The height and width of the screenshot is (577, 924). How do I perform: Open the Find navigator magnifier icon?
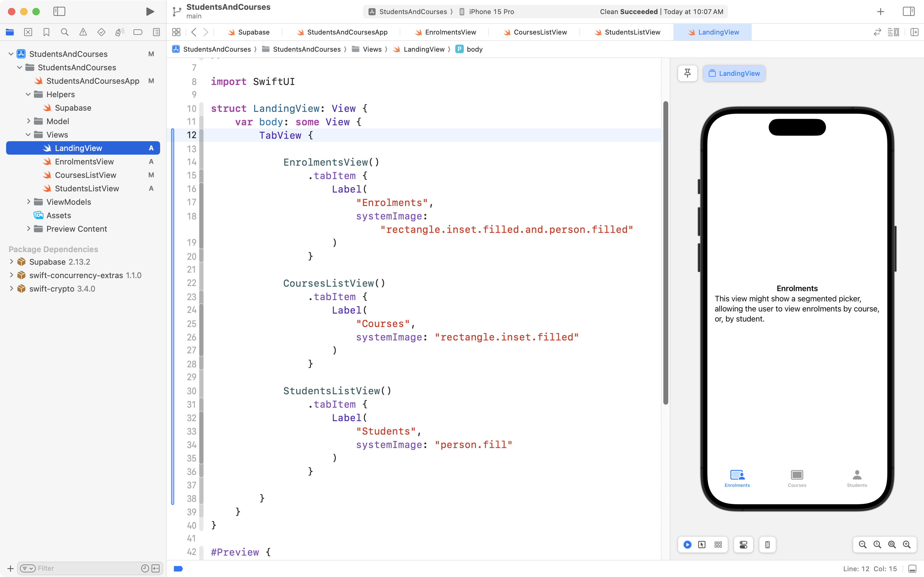64,32
